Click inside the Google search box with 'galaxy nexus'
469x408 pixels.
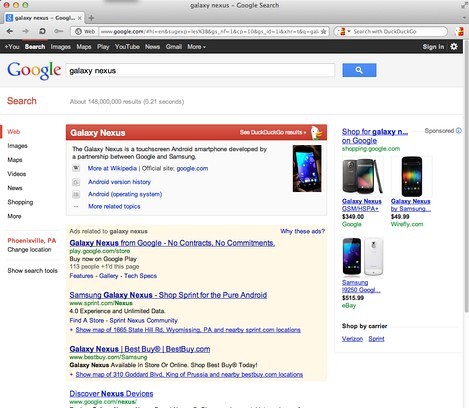200,70
